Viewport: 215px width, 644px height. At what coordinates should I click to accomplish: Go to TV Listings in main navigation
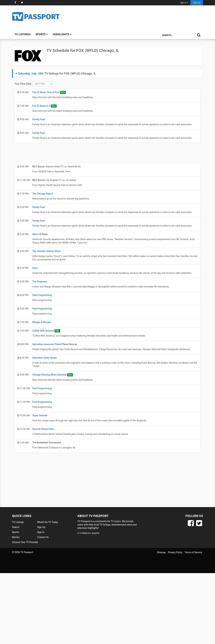click(23, 34)
